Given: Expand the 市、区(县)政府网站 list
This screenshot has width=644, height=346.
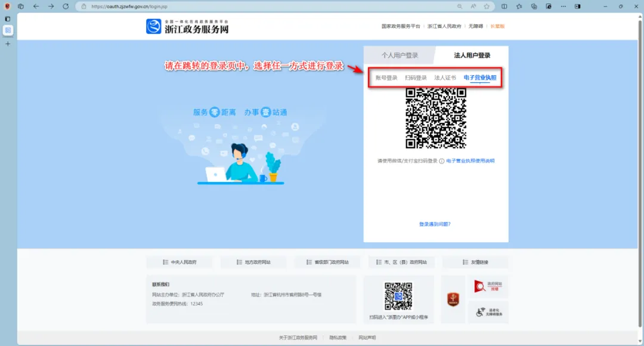Looking at the screenshot, I should (x=401, y=262).
